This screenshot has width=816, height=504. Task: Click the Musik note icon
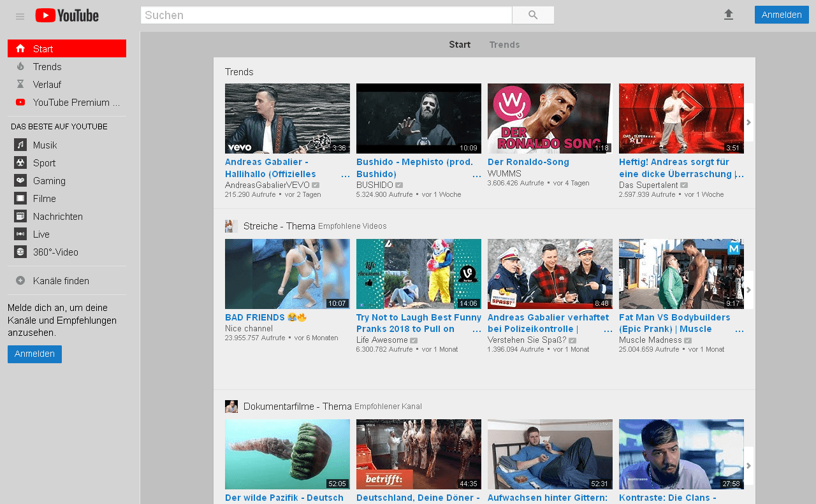tap(20, 145)
